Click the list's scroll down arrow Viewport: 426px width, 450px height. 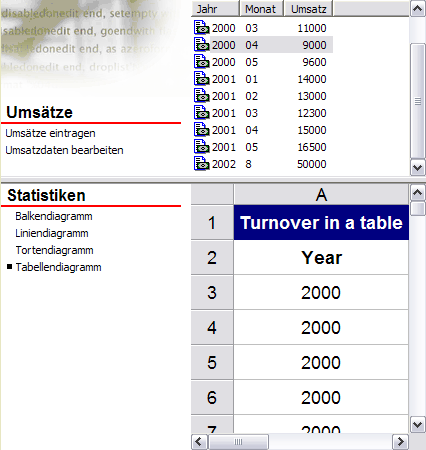tap(417, 167)
